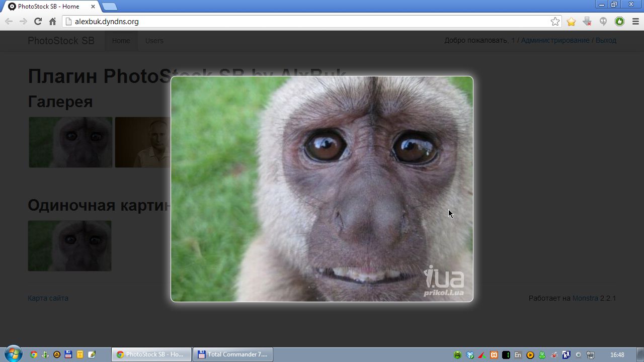644x362 pixels.
Task: Click the green thumbs-up extension icon
Action: (619, 21)
